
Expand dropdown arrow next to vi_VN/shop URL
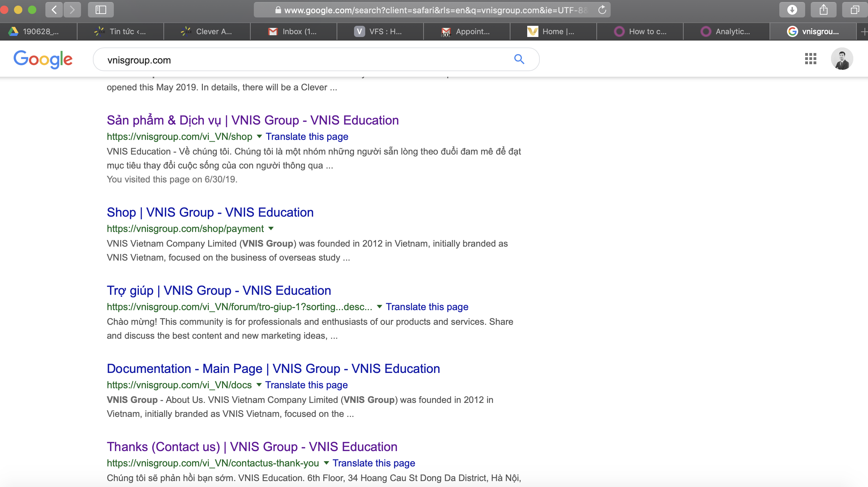259,136
